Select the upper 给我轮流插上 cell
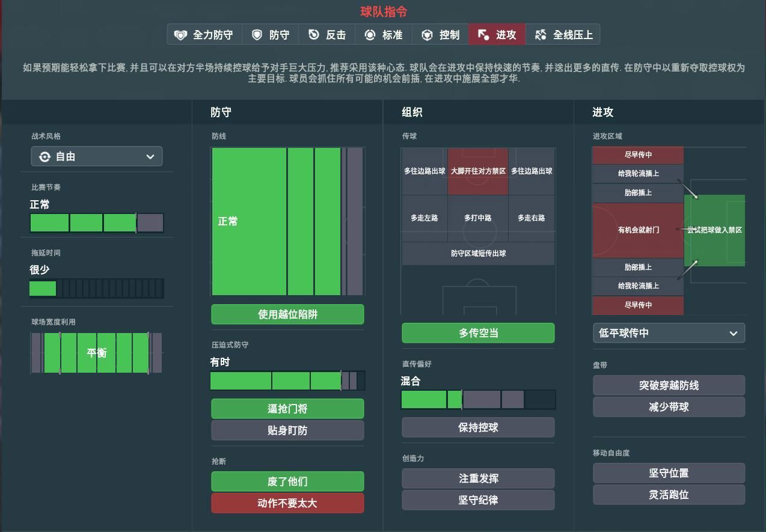Viewport: 766px width, 532px height. click(638, 174)
